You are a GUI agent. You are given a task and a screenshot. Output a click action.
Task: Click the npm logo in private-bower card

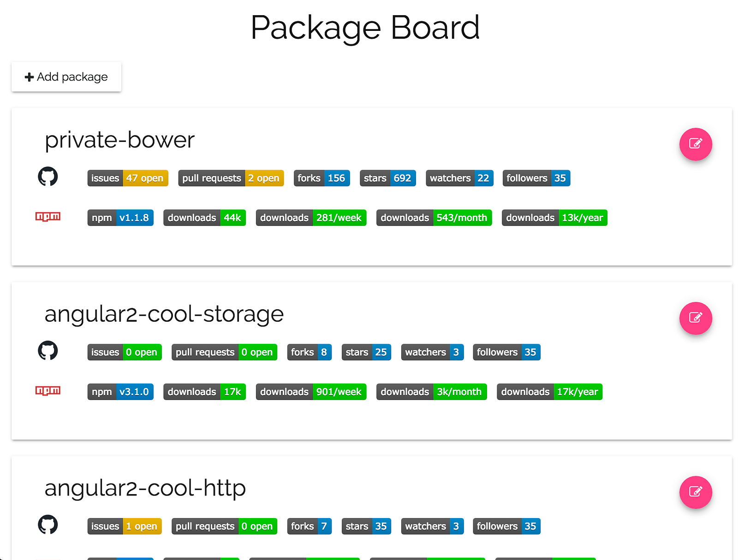[x=48, y=217]
